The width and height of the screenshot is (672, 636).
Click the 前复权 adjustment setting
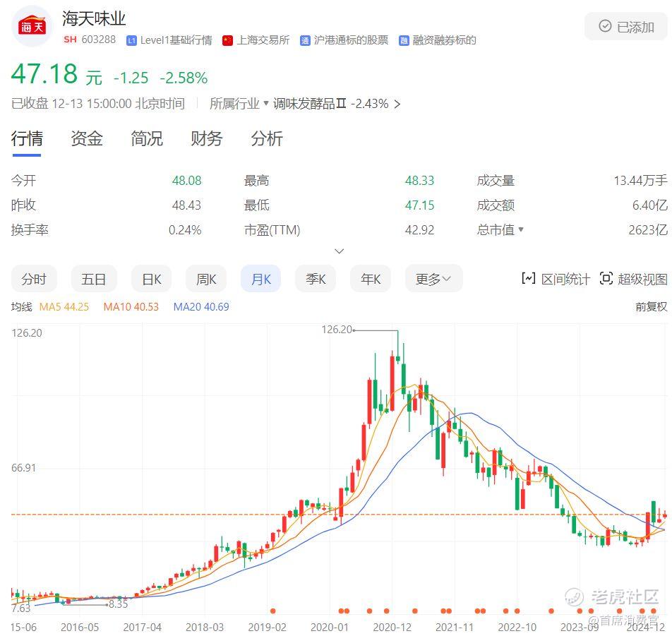coord(651,307)
